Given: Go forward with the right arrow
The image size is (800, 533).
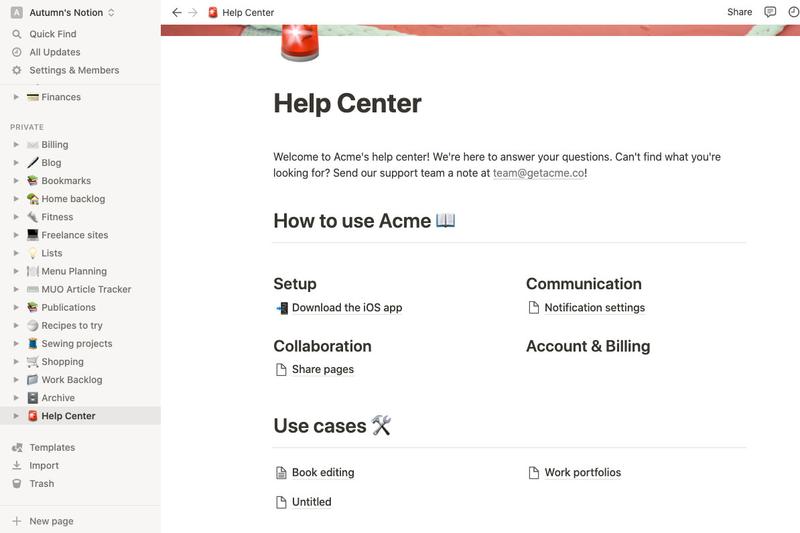Looking at the screenshot, I should (193, 12).
